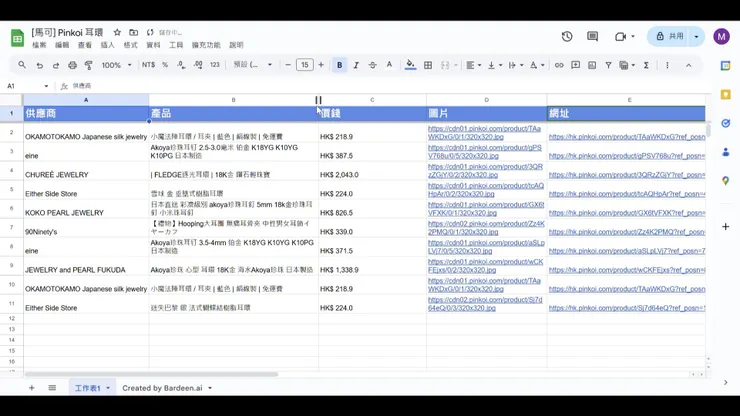Open the text color picker
Image resolution: width=740 pixels, height=416 pixels.
point(389,65)
